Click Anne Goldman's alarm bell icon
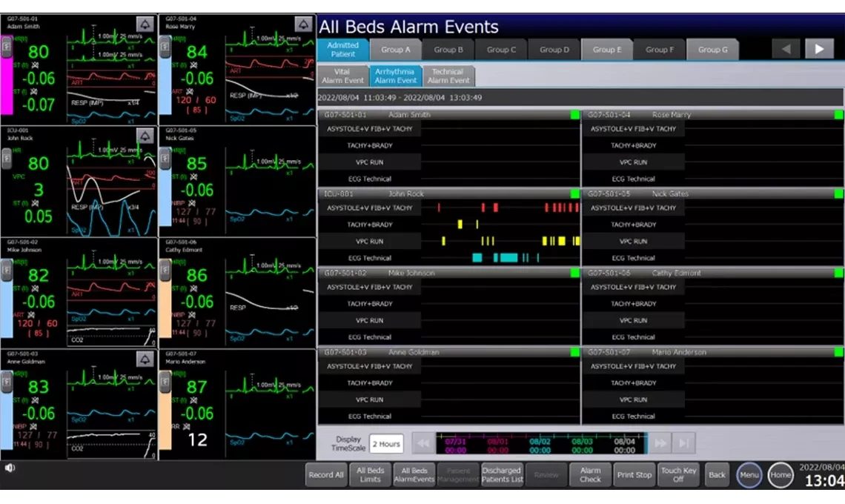 [145, 359]
